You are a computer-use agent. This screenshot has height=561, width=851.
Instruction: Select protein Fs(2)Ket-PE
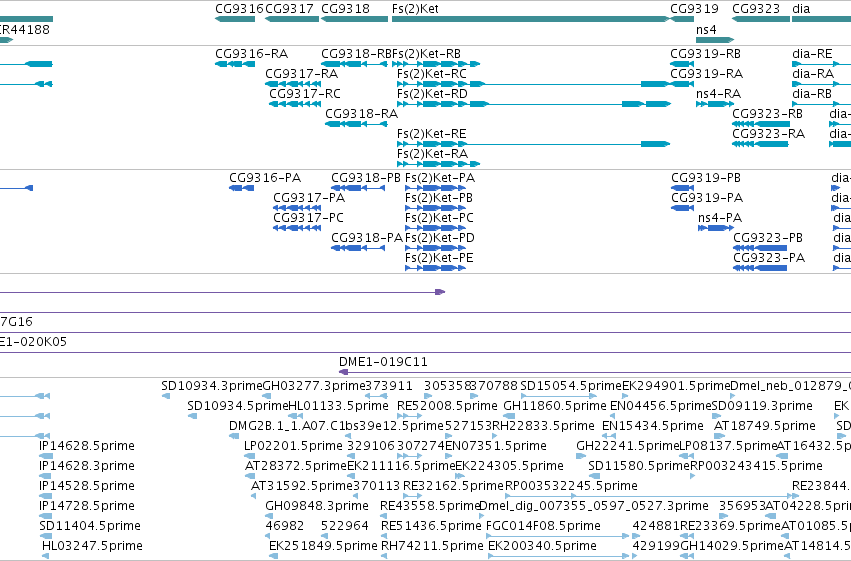435,269
